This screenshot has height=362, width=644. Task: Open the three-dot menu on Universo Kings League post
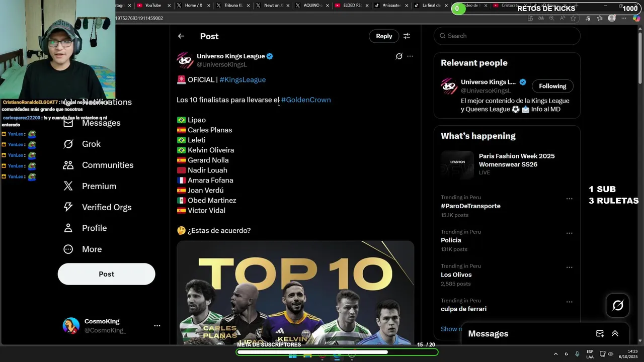click(x=410, y=56)
